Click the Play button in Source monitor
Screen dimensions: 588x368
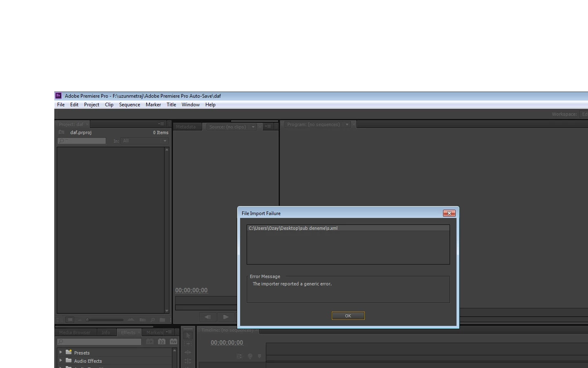225,317
